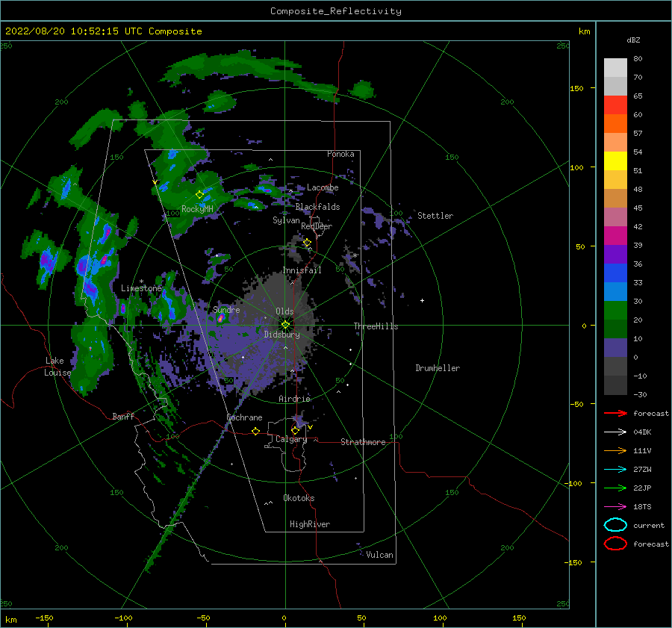Click the 18TS legend text
The height and width of the screenshot is (628, 672).
click(x=642, y=507)
